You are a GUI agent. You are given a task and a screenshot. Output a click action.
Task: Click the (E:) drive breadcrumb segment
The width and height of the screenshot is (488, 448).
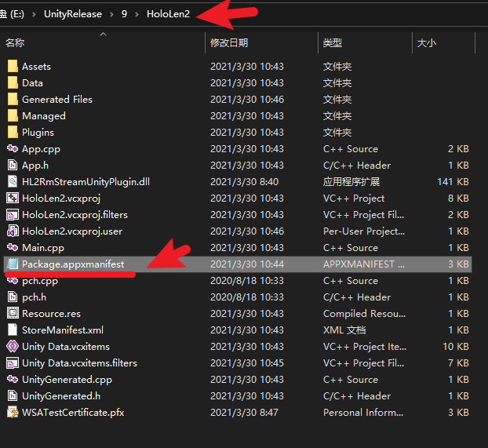17,14
